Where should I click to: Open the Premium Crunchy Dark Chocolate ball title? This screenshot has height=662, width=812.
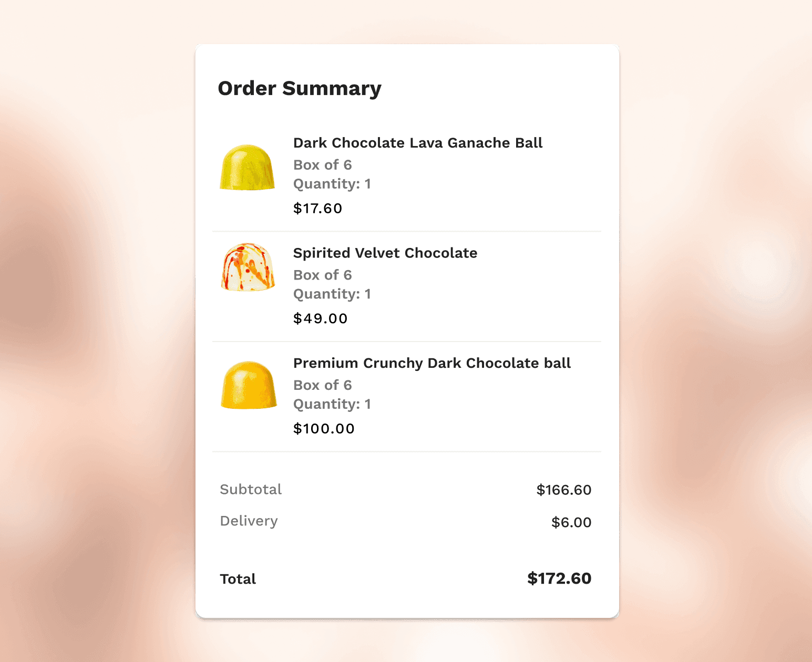tap(432, 364)
